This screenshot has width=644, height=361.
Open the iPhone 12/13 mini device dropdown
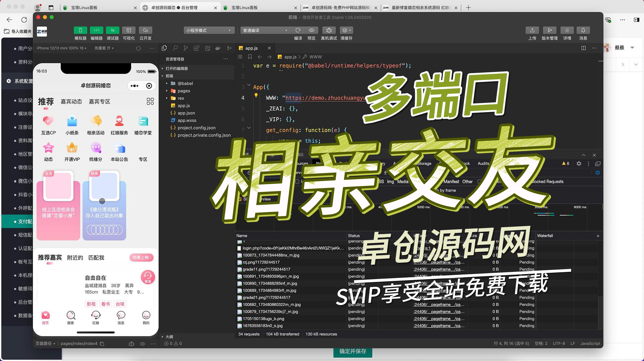61,48
